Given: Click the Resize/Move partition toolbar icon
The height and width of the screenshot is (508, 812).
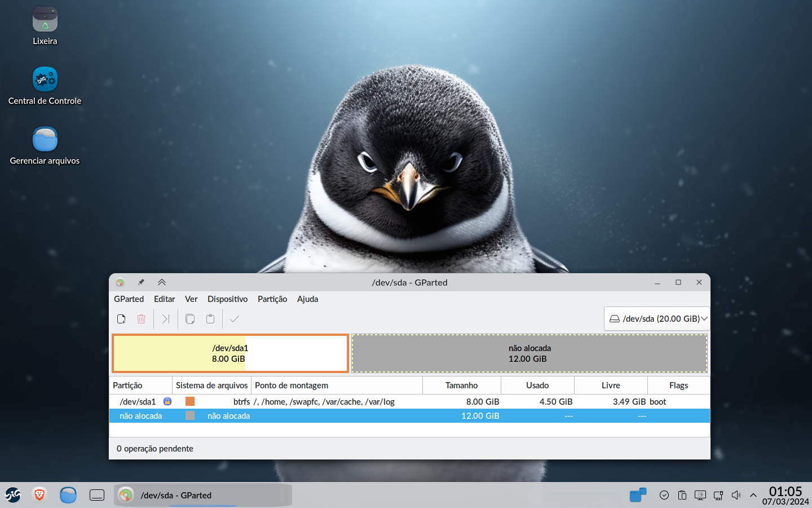Looking at the screenshot, I should (x=166, y=319).
